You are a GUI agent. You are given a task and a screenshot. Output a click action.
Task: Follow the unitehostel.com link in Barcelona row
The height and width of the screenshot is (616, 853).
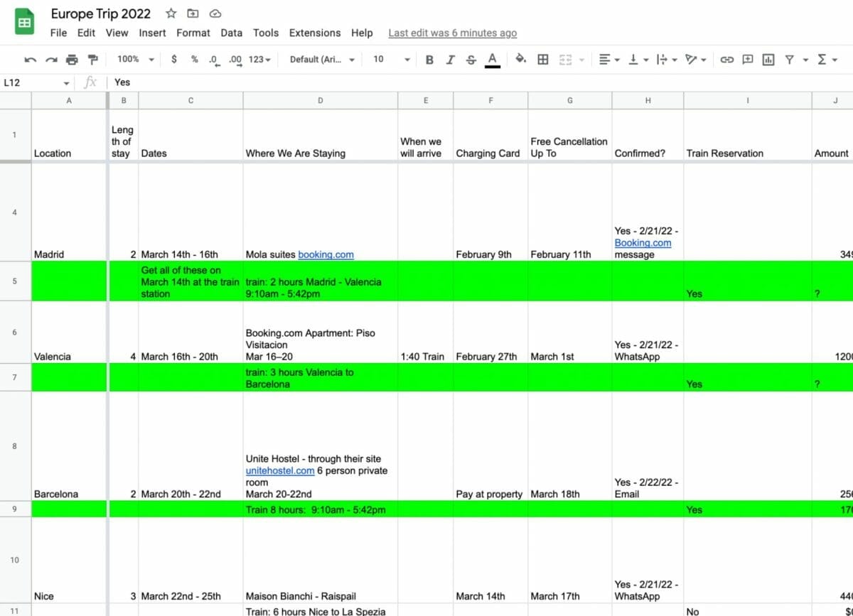279,470
